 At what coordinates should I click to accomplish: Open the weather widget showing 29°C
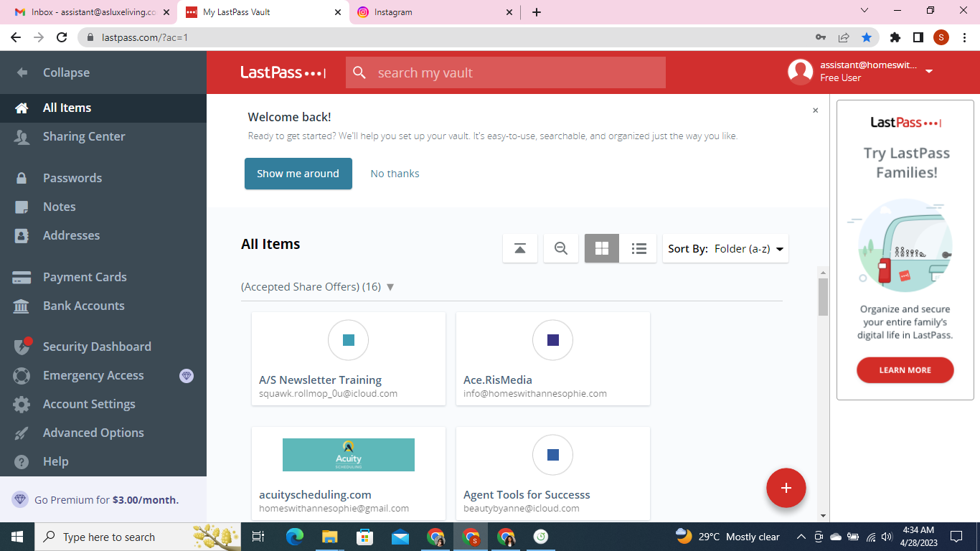[727, 537]
